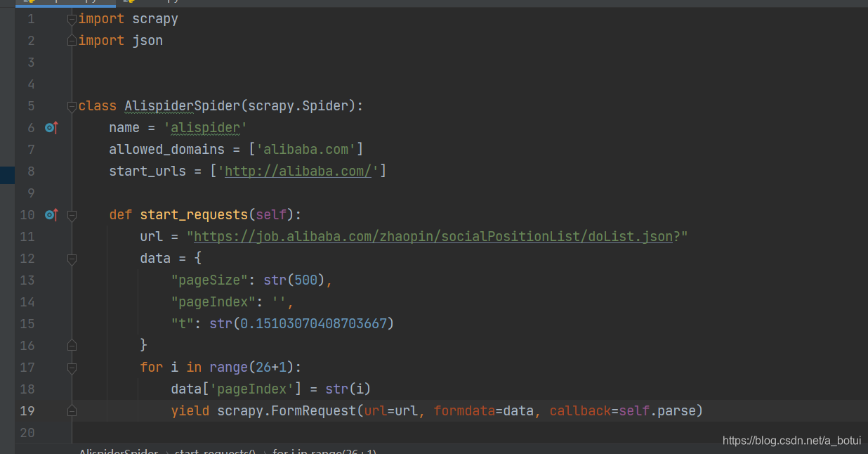Click the 'alibaba.com' string in allowed_domains

(305, 150)
